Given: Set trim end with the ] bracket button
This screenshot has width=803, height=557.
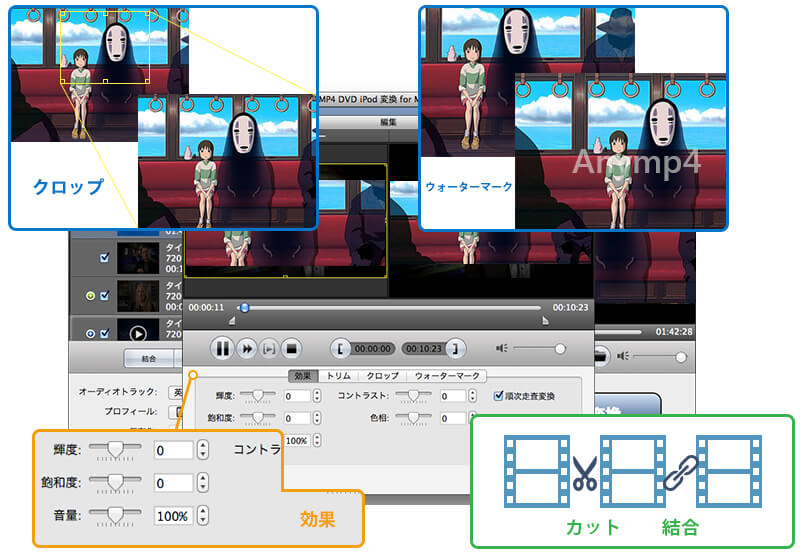Looking at the screenshot, I should click(455, 349).
